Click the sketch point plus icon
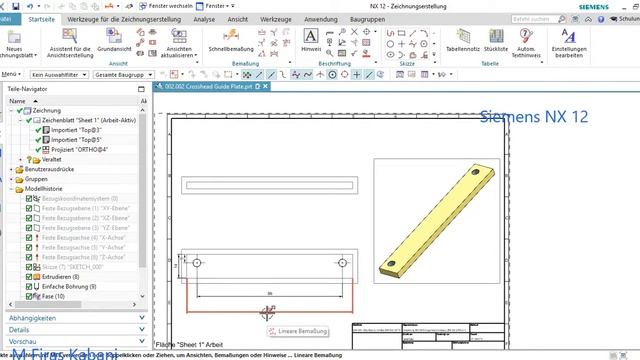 click(x=402, y=44)
